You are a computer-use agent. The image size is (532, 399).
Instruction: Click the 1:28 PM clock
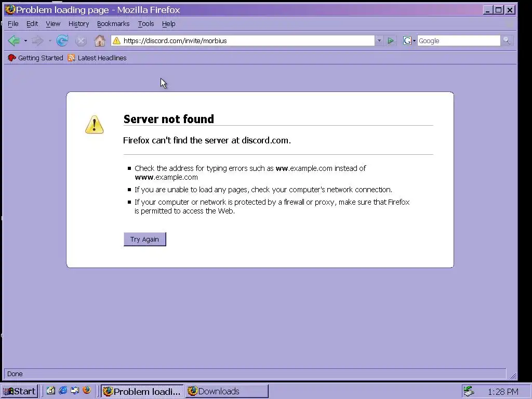(503, 392)
